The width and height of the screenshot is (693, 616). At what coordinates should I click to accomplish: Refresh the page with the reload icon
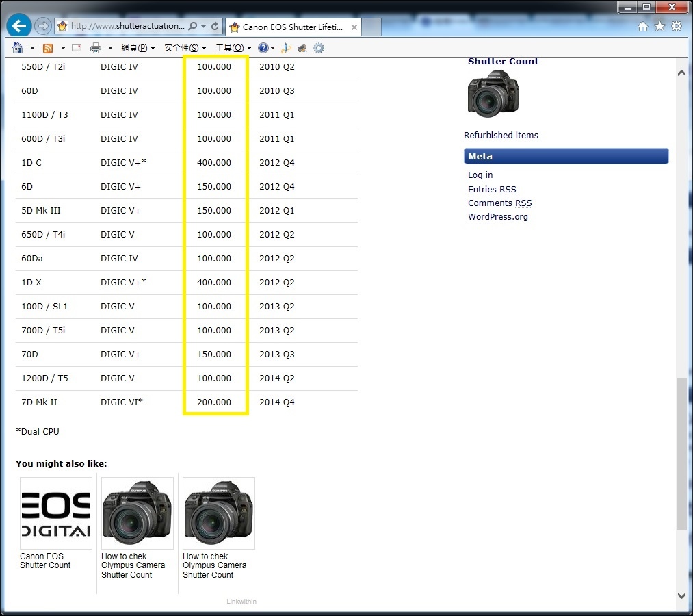click(215, 26)
